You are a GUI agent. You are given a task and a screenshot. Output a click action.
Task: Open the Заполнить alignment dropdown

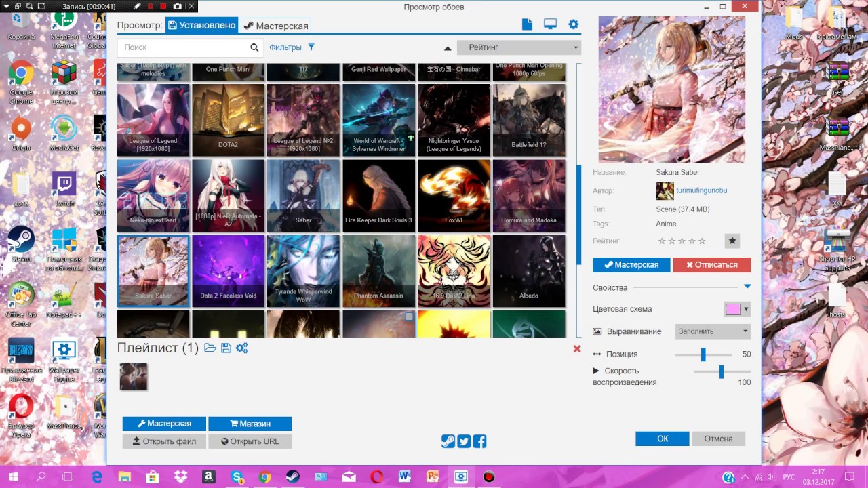click(713, 331)
